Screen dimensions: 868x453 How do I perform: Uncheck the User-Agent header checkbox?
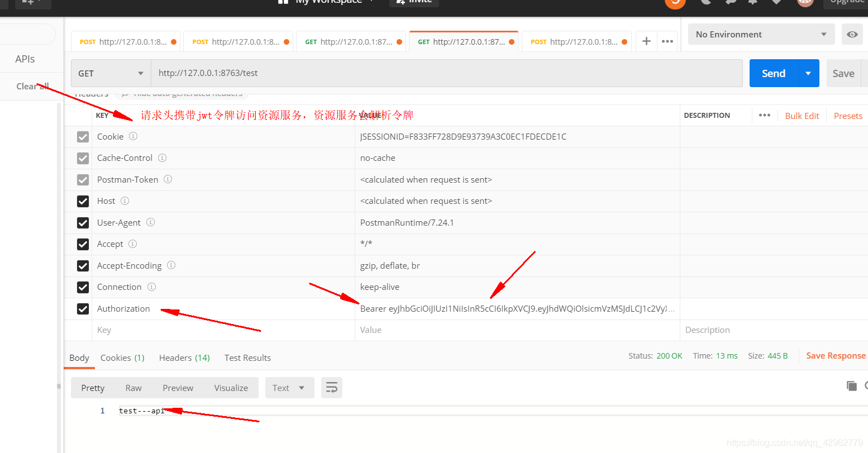[x=83, y=223]
